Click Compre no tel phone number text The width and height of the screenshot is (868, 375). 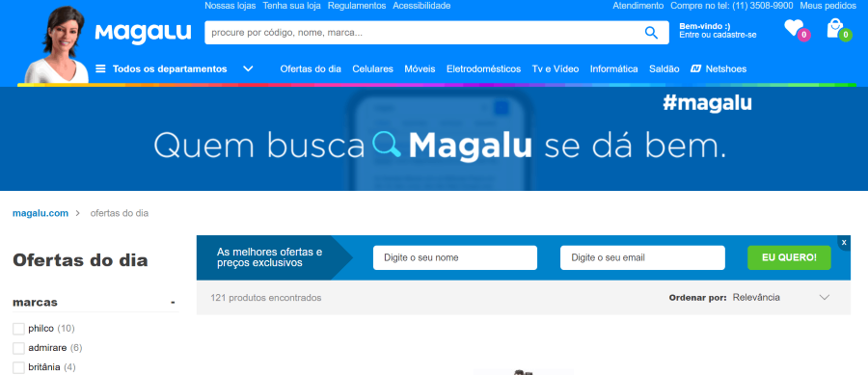(x=731, y=6)
